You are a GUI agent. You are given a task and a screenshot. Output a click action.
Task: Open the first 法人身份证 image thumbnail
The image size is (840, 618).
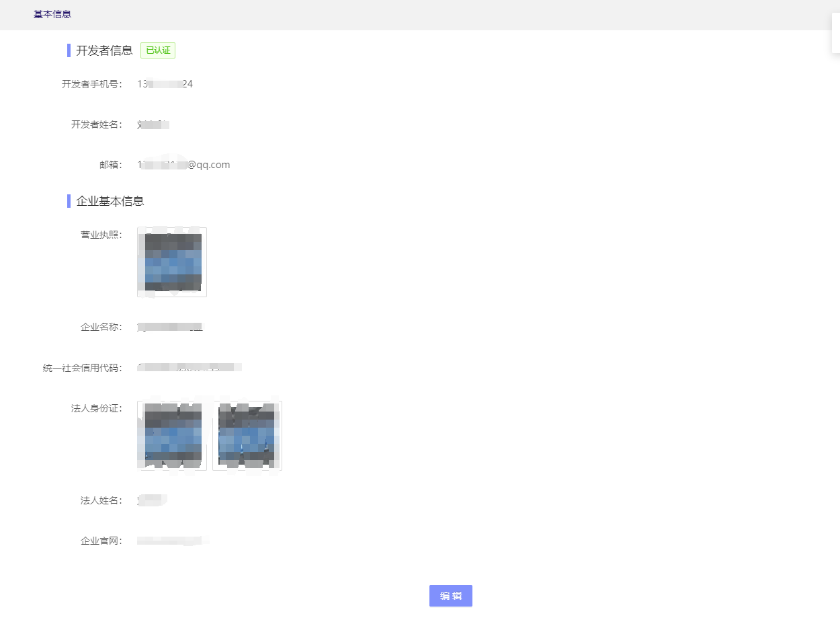pos(172,436)
